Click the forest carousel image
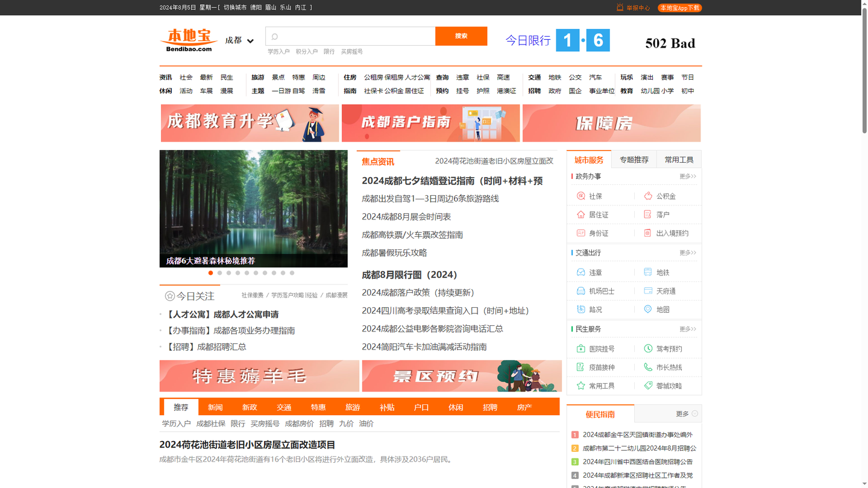The image size is (868, 488). [x=253, y=208]
